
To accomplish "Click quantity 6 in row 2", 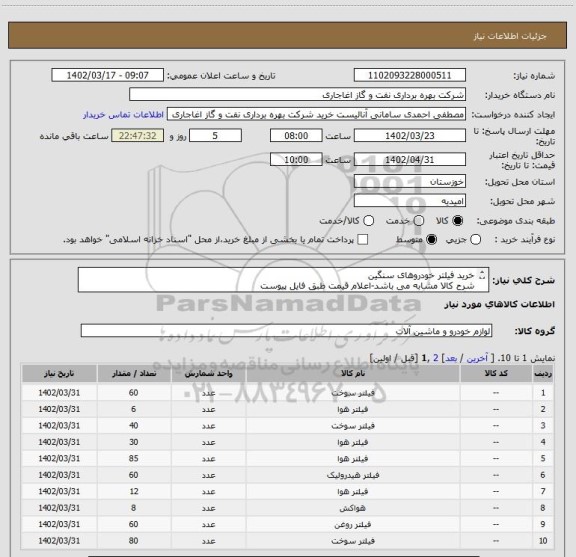I will coord(134,409).
